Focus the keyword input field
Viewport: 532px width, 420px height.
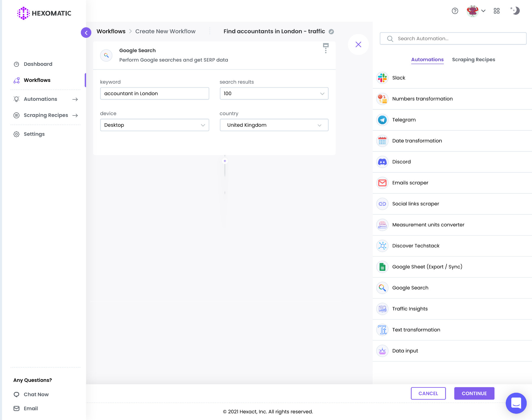[x=155, y=93]
